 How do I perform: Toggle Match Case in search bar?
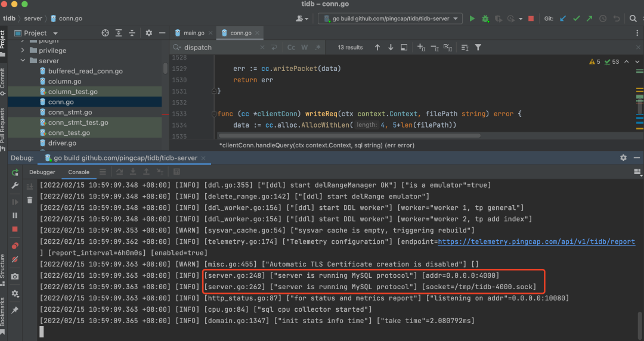(x=291, y=48)
